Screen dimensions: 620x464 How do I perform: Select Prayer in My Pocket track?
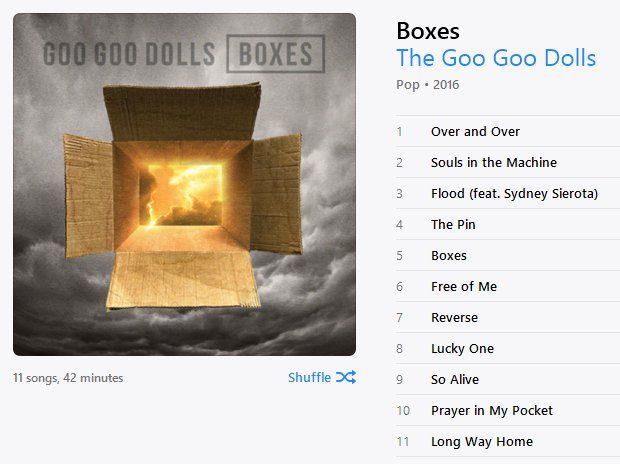(x=508, y=410)
